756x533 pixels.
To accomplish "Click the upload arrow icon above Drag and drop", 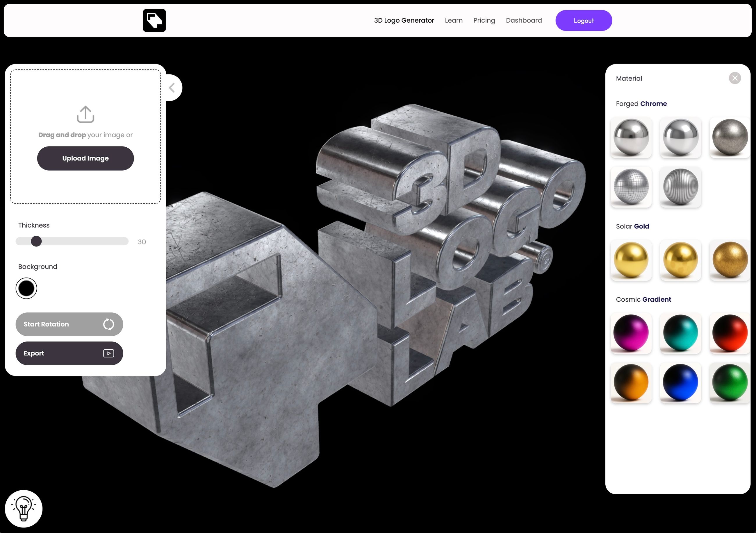I will point(85,115).
